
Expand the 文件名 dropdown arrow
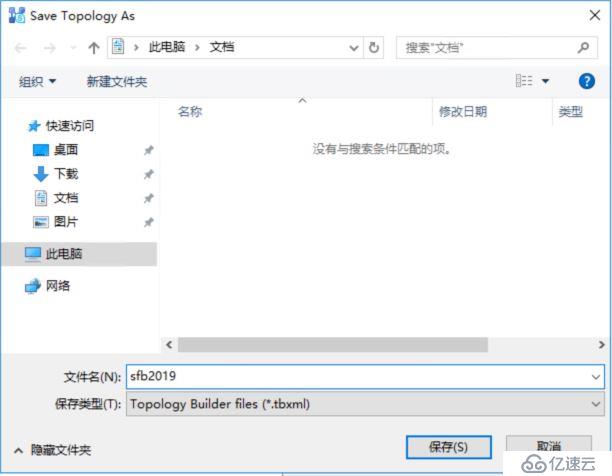(596, 377)
